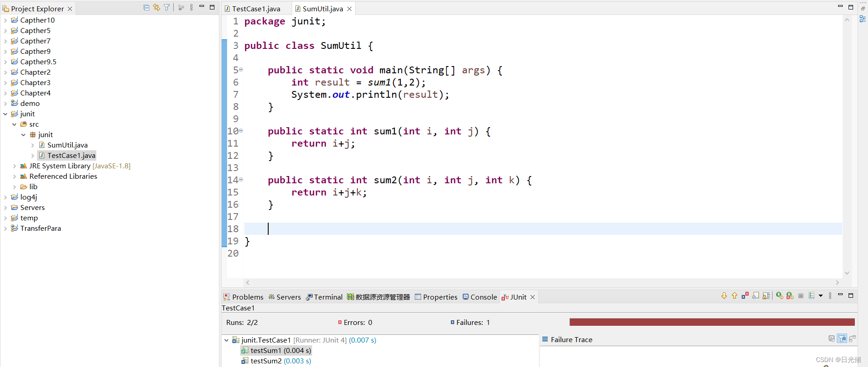Open Test Run History dropdown arrow
Viewport: 868px width, 367px height.
[821, 296]
